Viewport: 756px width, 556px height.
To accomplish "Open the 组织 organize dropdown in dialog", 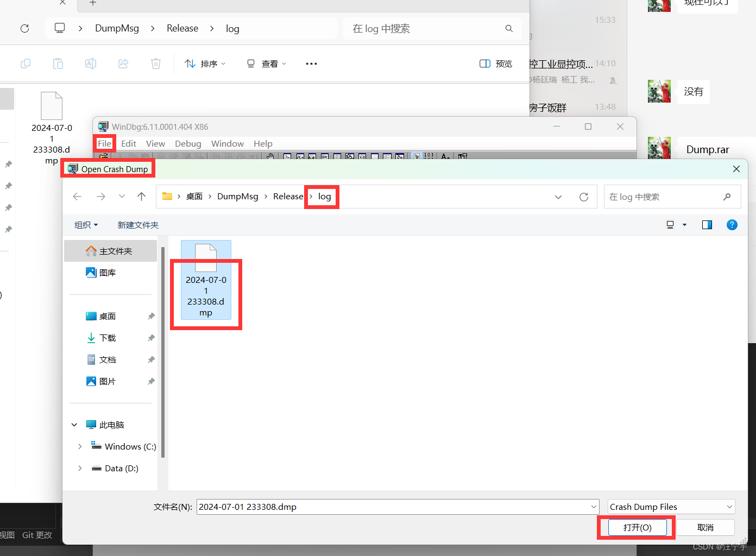I will 86,225.
